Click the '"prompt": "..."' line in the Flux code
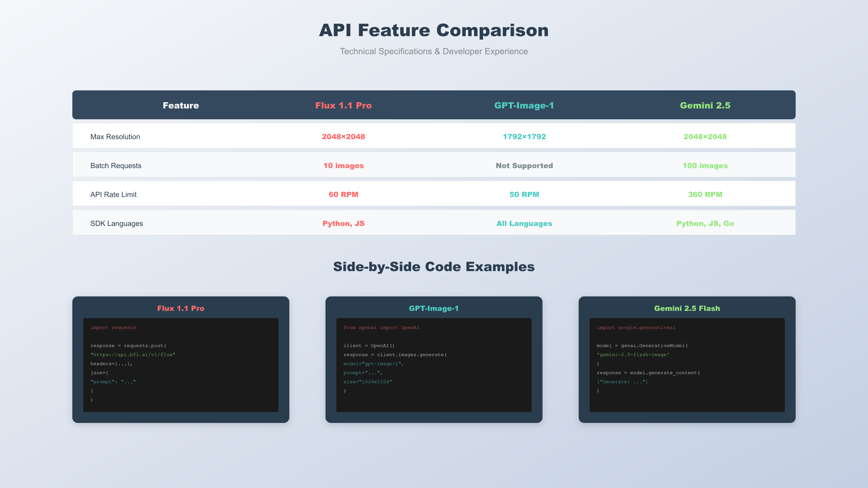Viewport: 868px width, 488px height. tap(113, 382)
